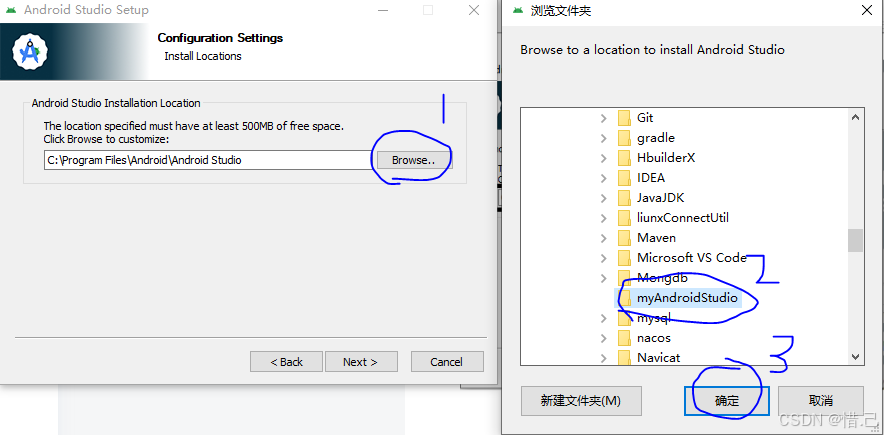Viewport: 884px width, 435px height.
Task: Click the Android icon in 浏览文件夹 title bar
Action: [518, 11]
